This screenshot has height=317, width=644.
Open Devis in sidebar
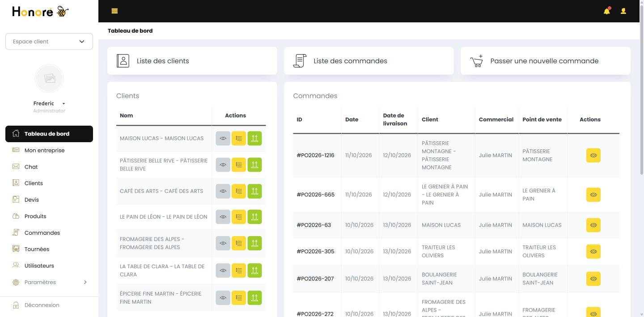click(x=49, y=200)
